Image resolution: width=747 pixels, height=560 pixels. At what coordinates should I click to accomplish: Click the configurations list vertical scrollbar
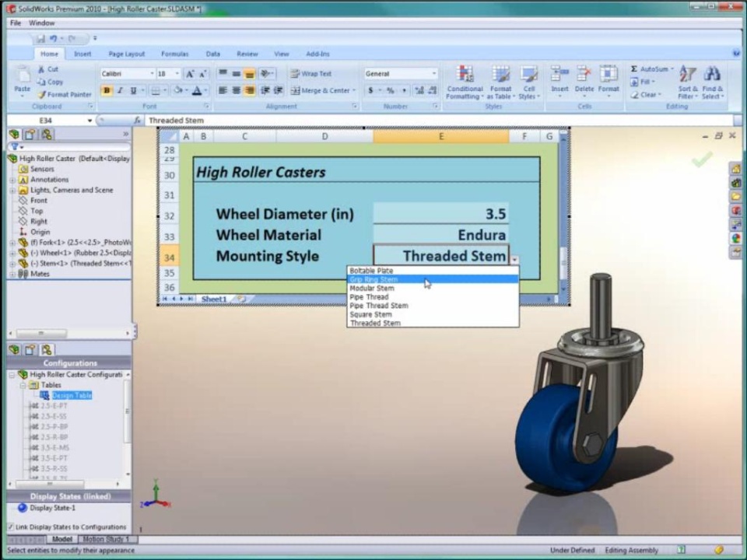(x=127, y=424)
